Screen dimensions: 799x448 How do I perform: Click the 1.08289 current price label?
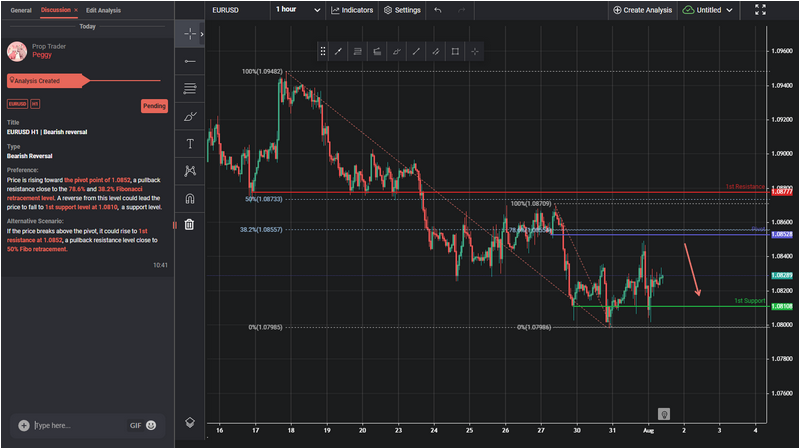point(782,275)
